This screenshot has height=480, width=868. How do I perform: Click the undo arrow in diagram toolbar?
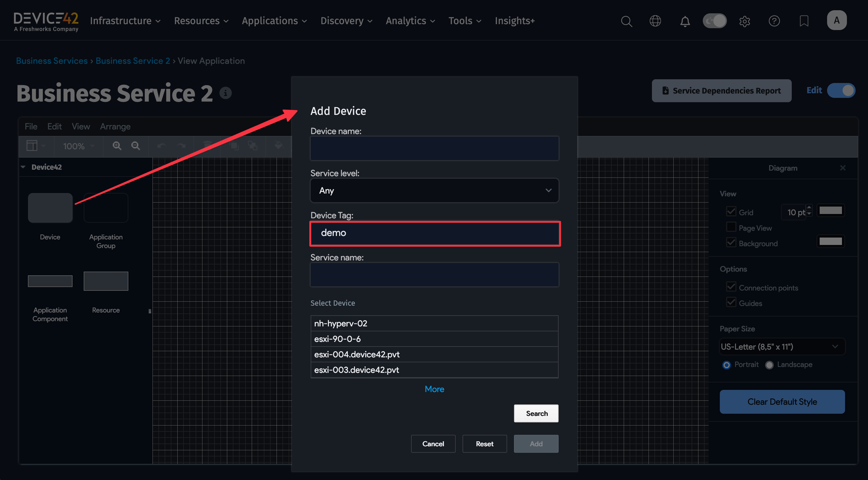tap(162, 146)
